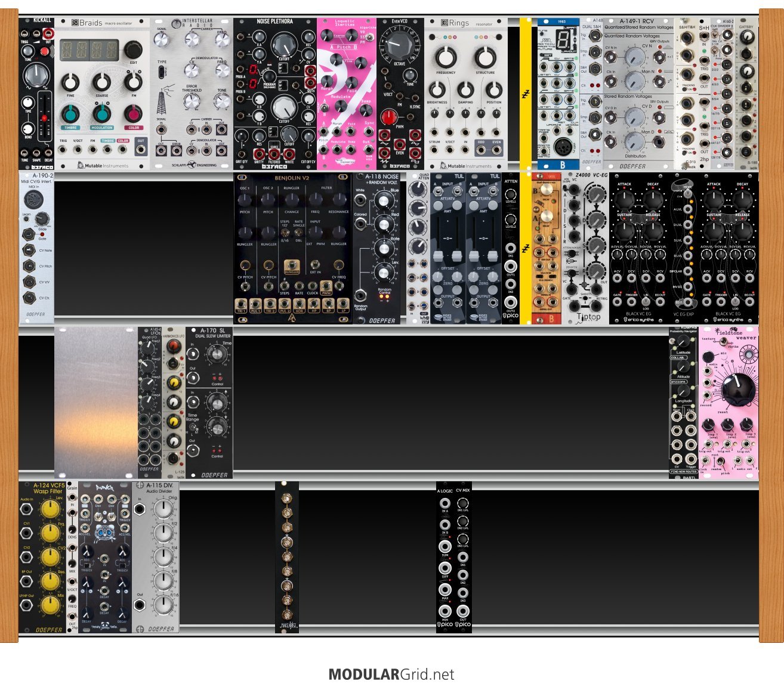The width and height of the screenshot is (784, 687).
Task: Click the F/16 knob on A-115 Audio Divider
Action: (163, 605)
